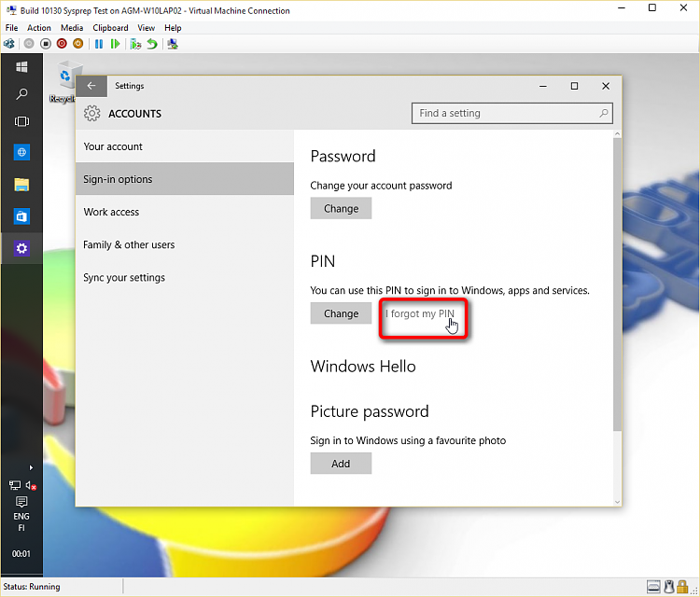The height and width of the screenshot is (597, 700).
Task: Click the Ctrl+Alt+Del toolbar icon
Action: (9, 44)
